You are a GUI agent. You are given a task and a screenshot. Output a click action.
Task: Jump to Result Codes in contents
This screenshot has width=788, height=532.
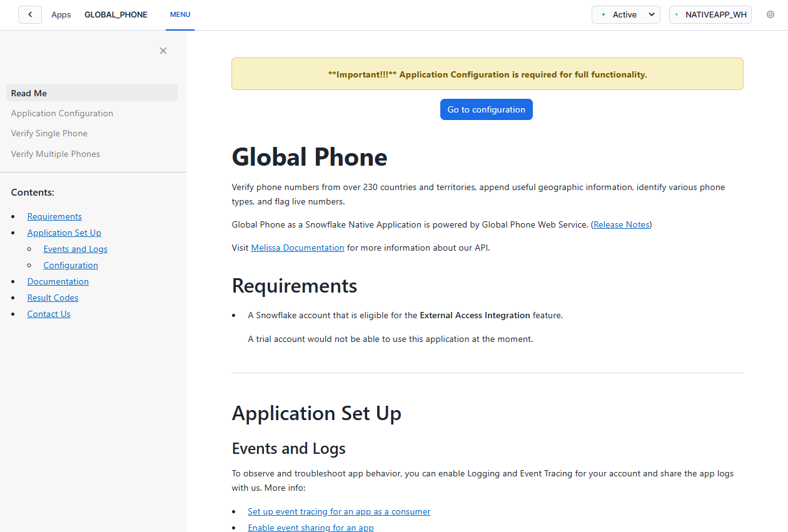coord(53,298)
